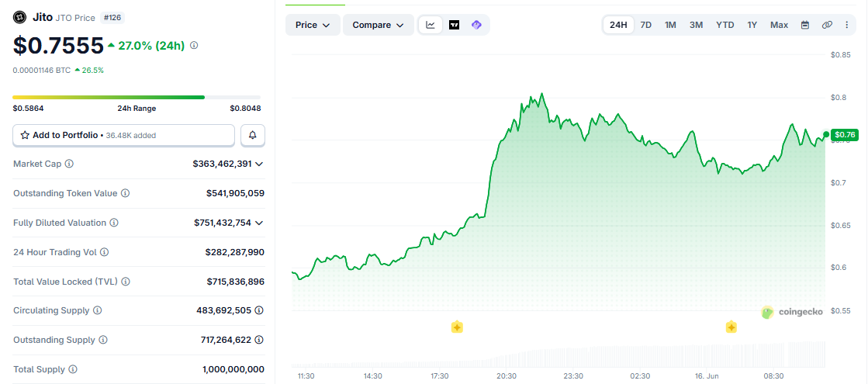
Task: Switch to TradingView chart icon
Action: click(x=454, y=25)
